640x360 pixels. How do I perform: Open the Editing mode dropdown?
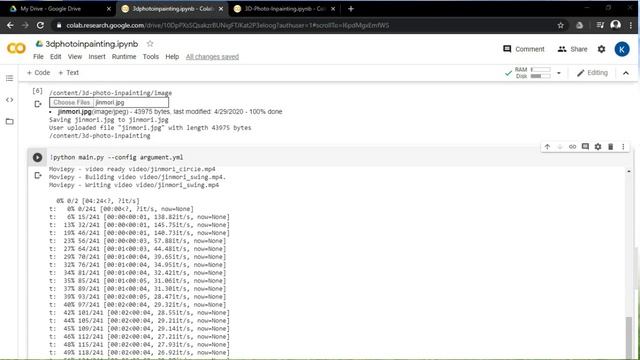click(x=592, y=73)
